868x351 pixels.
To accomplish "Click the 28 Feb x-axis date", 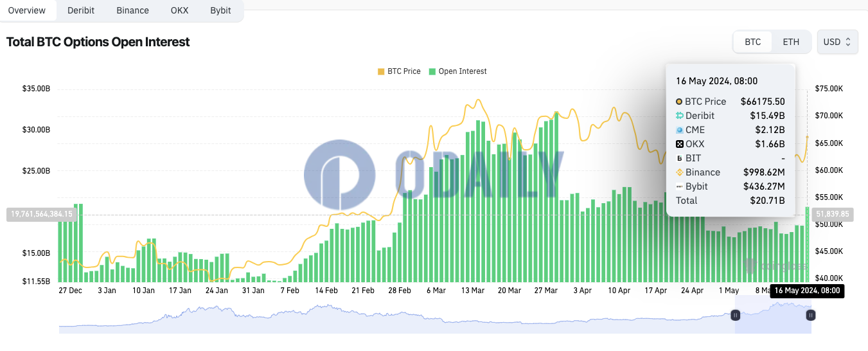I will click(400, 291).
